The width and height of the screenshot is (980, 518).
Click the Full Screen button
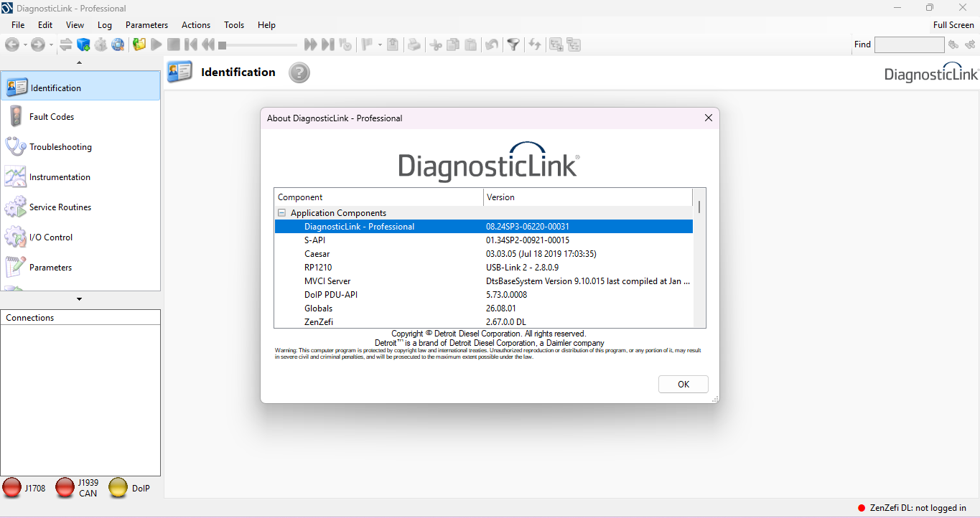click(953, 25)
